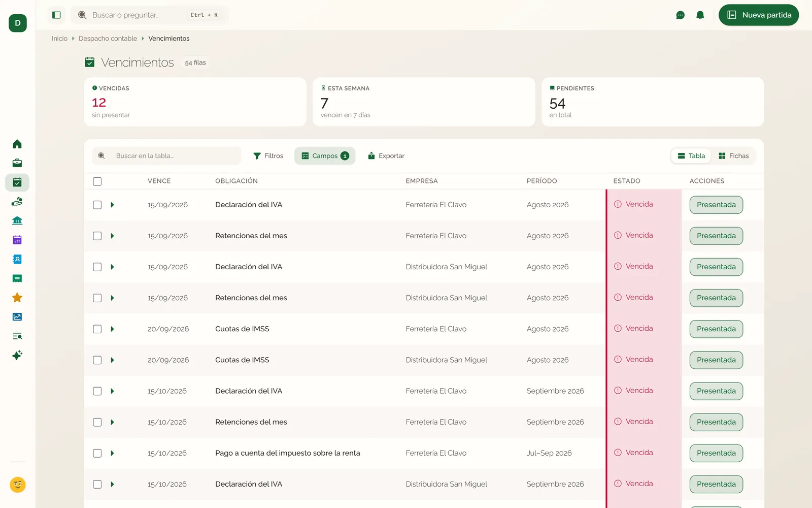Viewport: 812px width, 508px height.
Task: Open the Campos field selector
Action: click(x=325, y=156)
